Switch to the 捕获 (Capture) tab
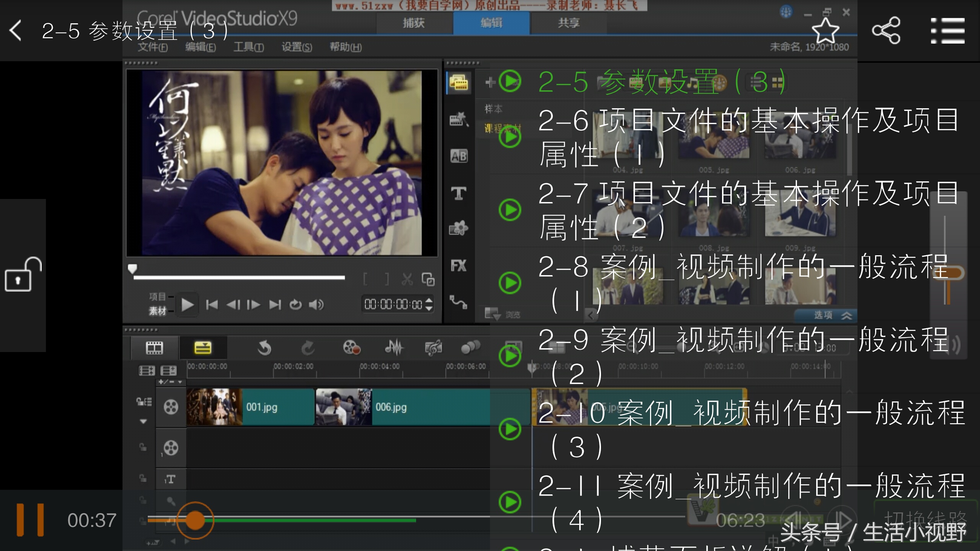The image size is (980, 551). 414,23
